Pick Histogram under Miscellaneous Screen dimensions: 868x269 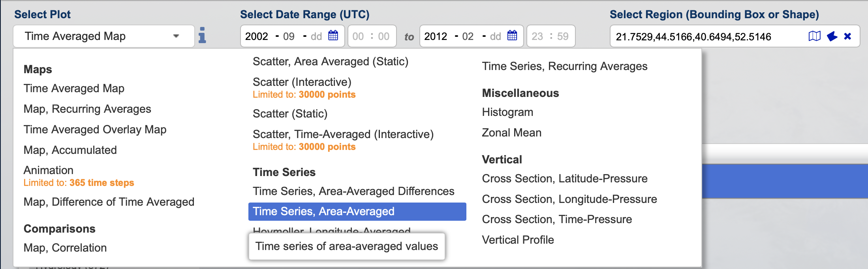point(507,112)
